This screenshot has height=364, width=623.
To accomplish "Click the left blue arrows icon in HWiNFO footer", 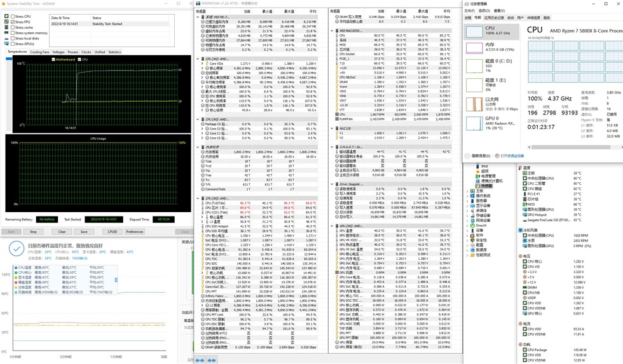I will [x=200, y=360].
